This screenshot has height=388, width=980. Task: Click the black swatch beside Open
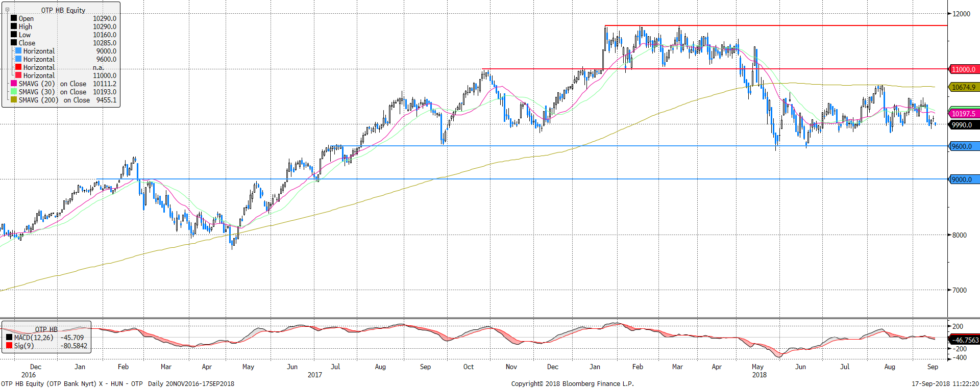click(x=14, y=18)
